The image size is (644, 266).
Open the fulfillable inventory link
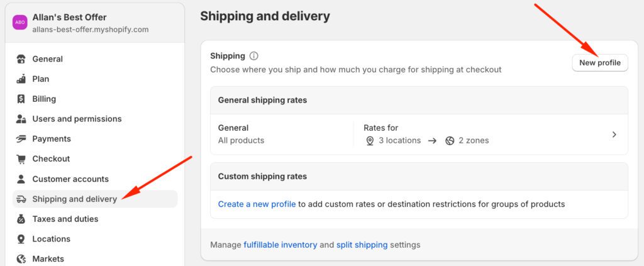[x=280, y=245]
